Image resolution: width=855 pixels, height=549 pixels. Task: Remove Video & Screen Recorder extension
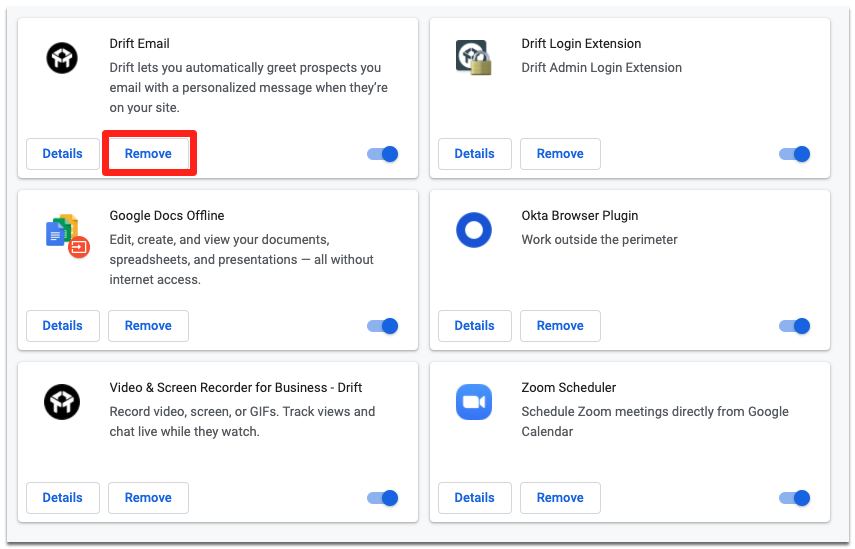(x=148, y=498)
